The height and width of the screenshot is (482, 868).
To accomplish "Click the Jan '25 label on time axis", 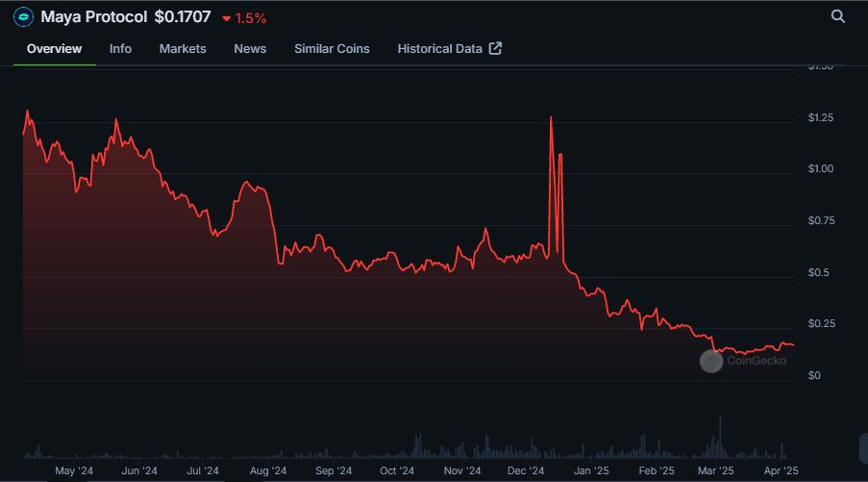I will (591, 470).
